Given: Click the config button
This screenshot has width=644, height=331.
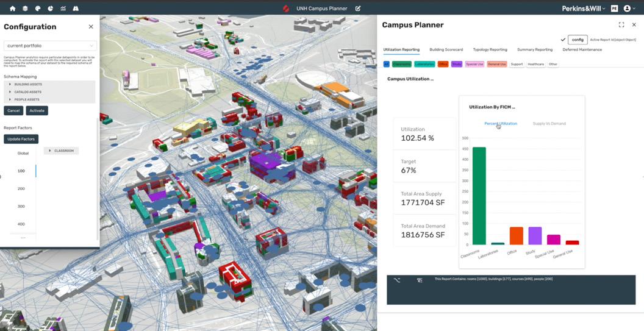Looking at the screenshot, I should [578, 40].
